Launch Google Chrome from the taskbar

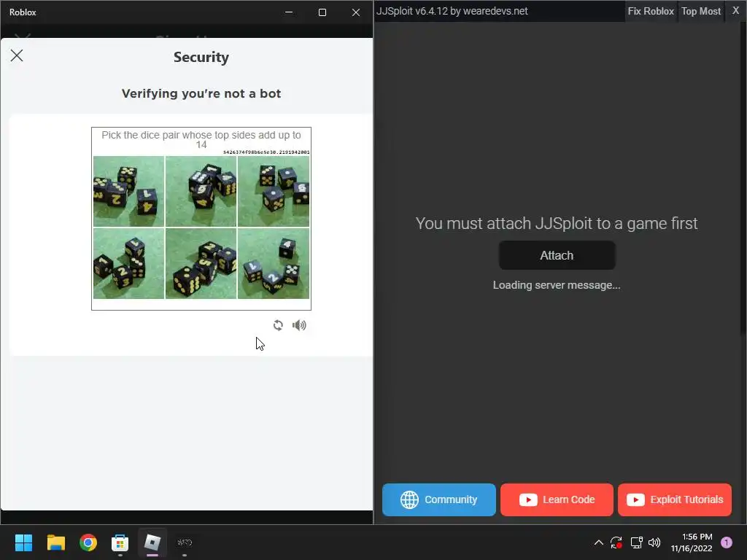[x=88, y=542]
